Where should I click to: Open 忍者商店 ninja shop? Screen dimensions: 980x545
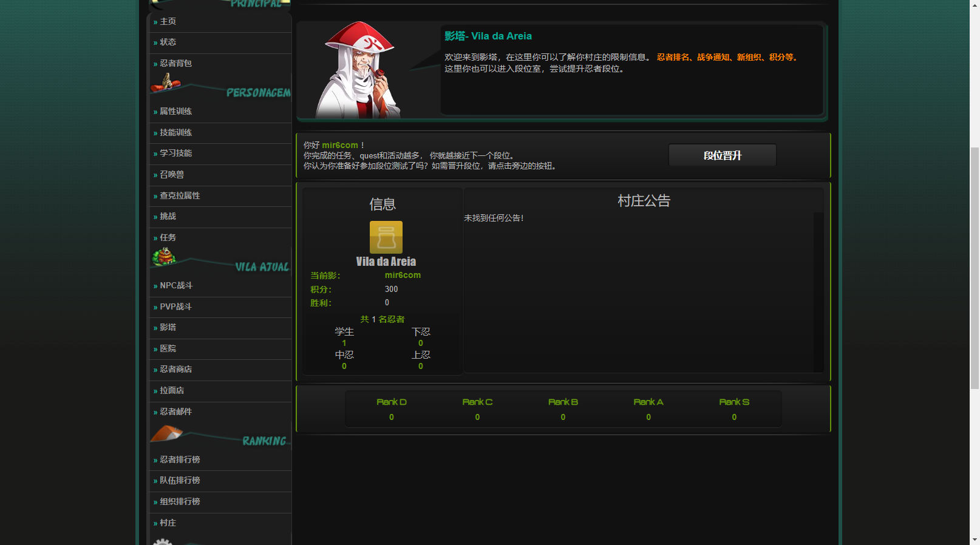click(175, 369)
